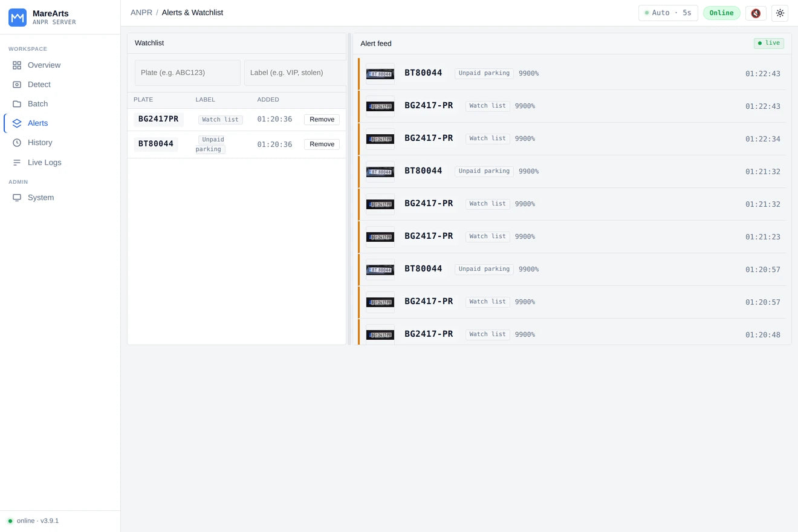Click the online v3.9.1 status indicator

coord(33,521)
